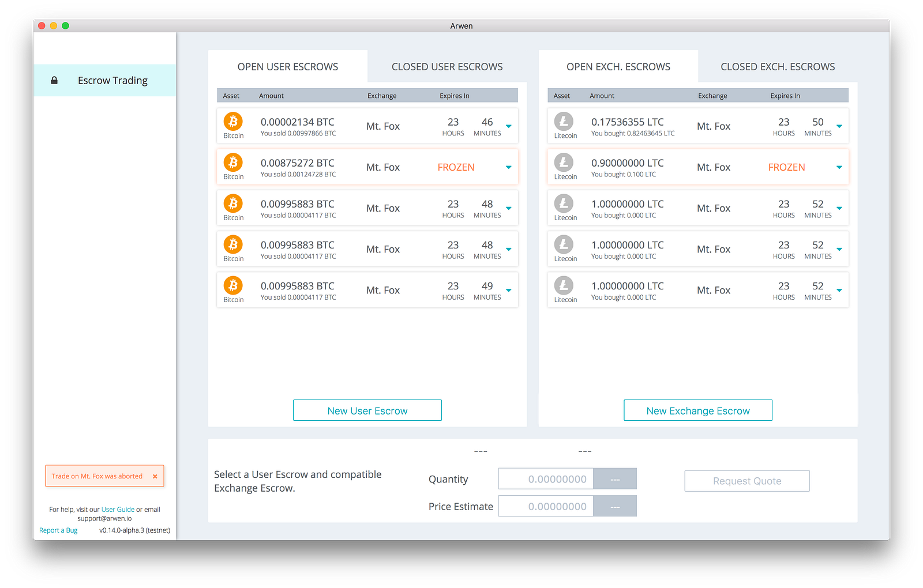This screenshot has width=923, height=588.
Task: Switch to Open Exch. Escrows tab
Action: [618, 66]
